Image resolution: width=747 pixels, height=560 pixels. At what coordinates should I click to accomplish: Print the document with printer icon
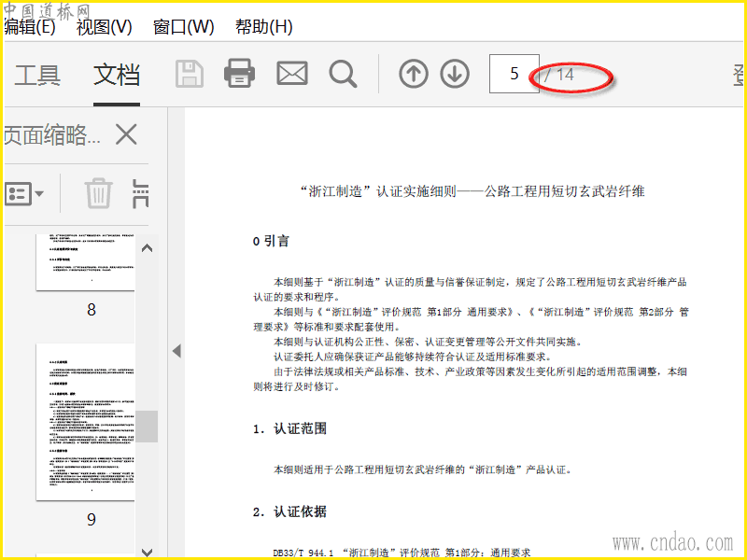point(239,73)
